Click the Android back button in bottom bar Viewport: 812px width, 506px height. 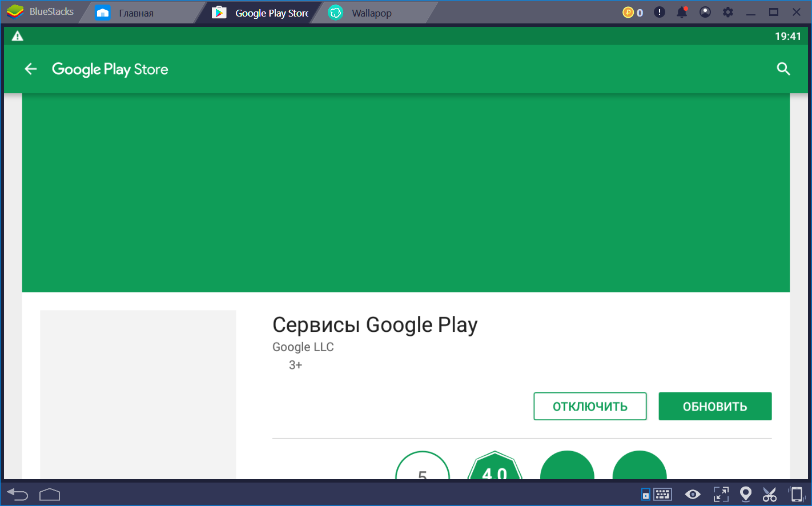(17, 494)
